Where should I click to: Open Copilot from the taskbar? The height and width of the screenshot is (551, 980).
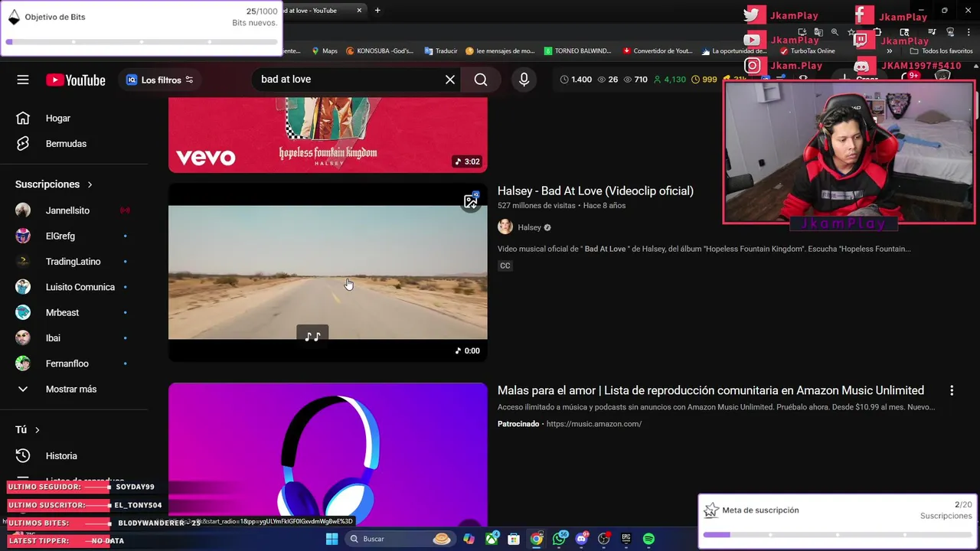(x=469, y=539)
